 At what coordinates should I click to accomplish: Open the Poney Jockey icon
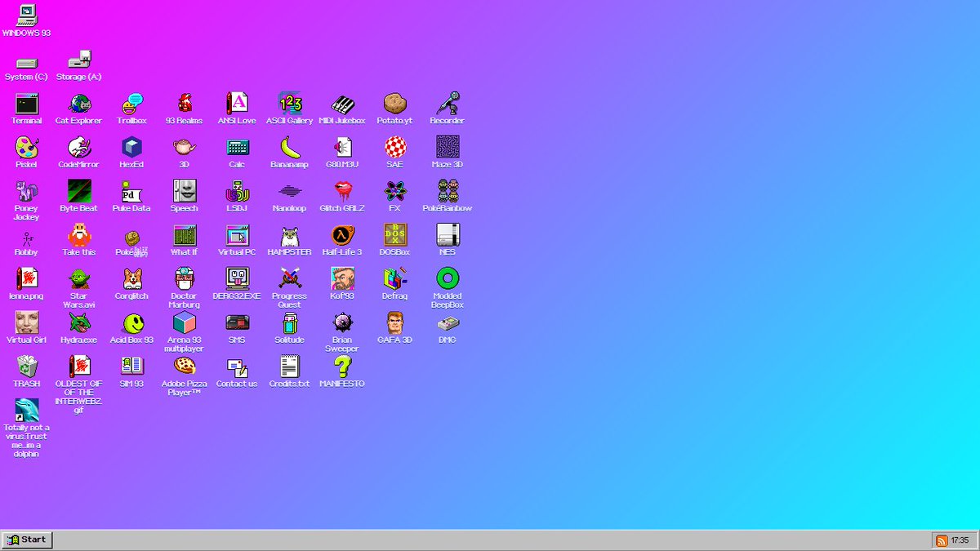27,191
